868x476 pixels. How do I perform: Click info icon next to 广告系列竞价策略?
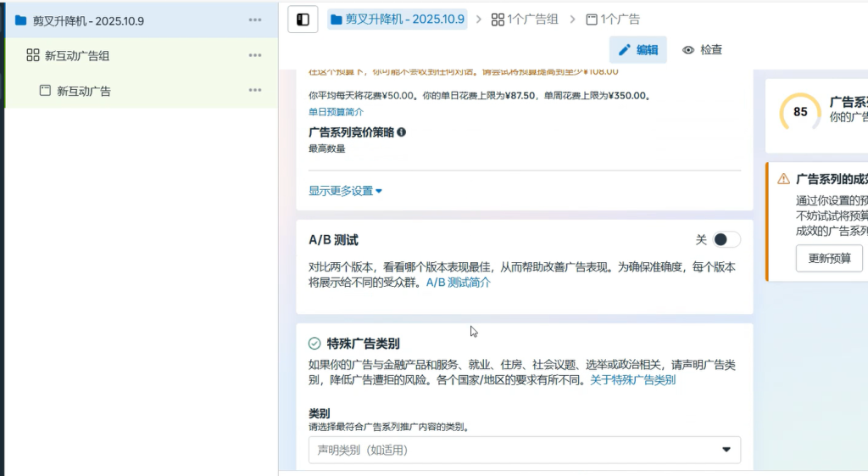pyautogui.click(x=401, y=132)
